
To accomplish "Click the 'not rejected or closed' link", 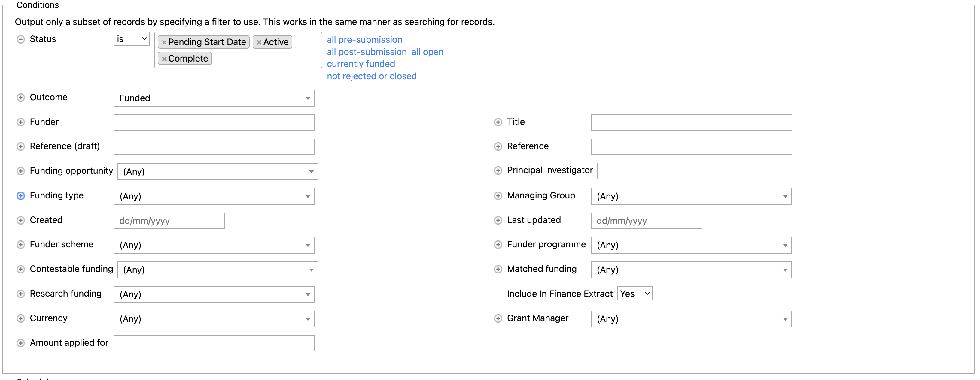I will (x=371, y=76).
